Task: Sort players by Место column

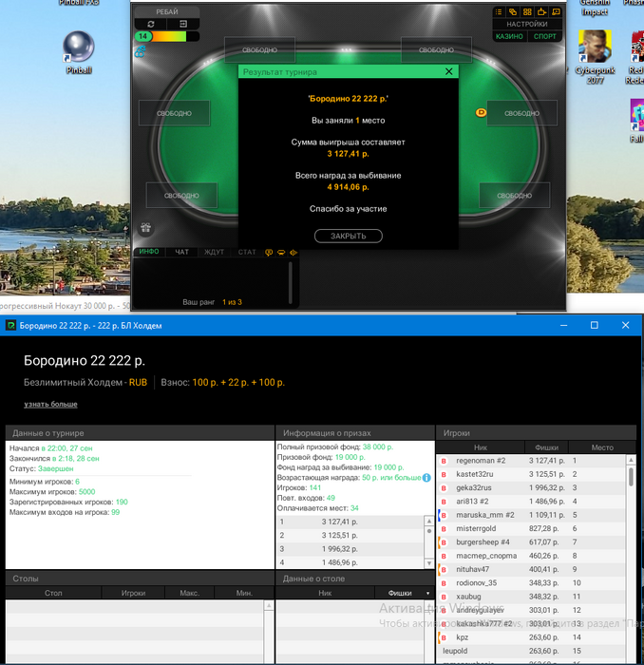Action: pyautogui.click(x=602, y=447)
